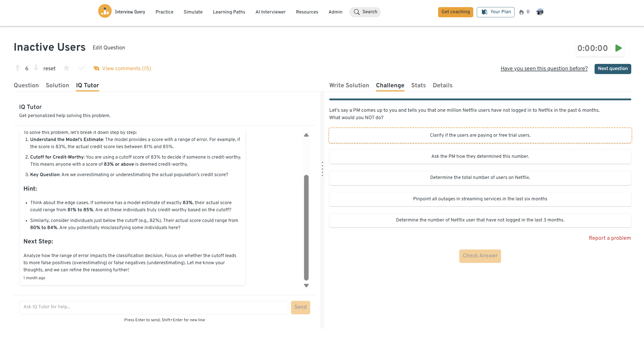Select the 'Clarify if the users are paying' answer
Image resolution: width=644 pixels, height=337 pixels.
click(x=480, y=135)
